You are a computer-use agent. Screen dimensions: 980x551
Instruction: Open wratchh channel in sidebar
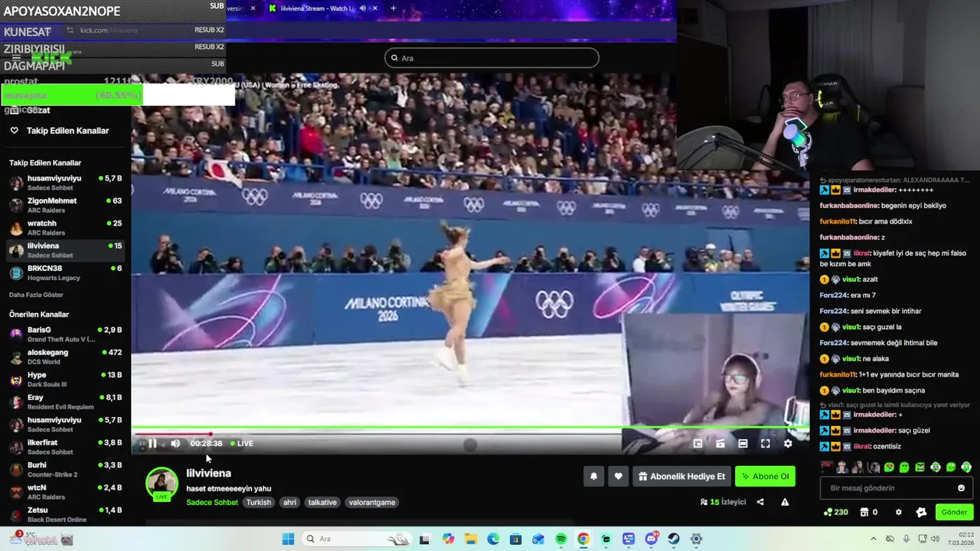click(x=65, y=227)
